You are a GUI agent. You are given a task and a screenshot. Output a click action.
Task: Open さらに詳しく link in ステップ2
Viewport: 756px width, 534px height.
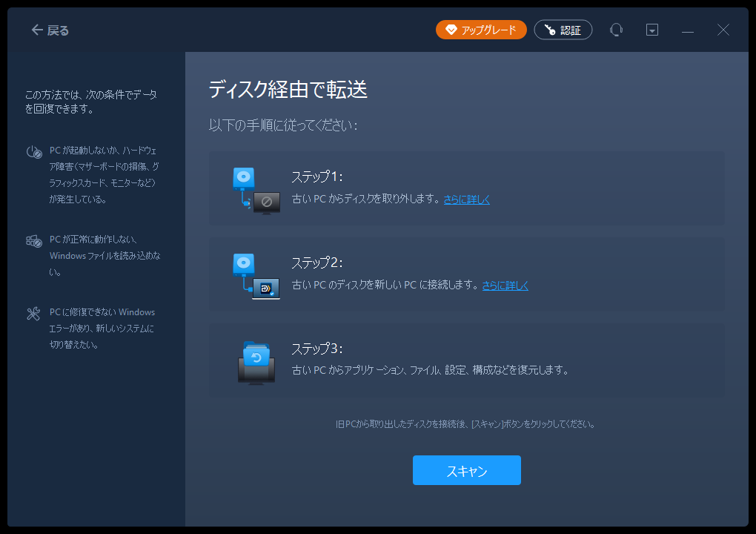pos(505,285)
